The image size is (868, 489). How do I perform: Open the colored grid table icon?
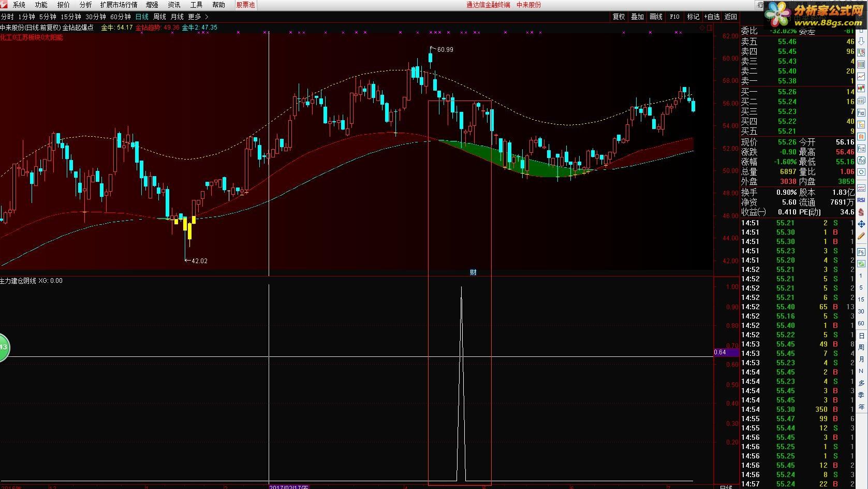(x=861, y=64)
